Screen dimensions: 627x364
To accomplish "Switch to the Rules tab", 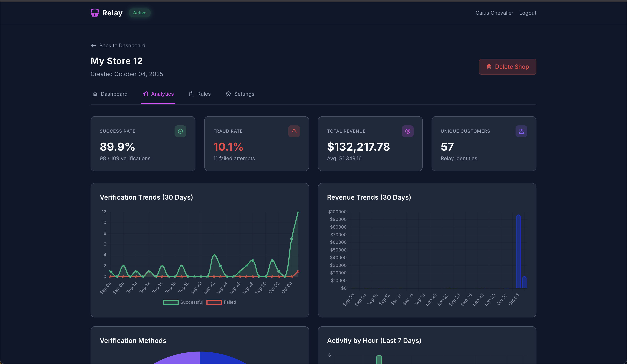I will 200,94.
